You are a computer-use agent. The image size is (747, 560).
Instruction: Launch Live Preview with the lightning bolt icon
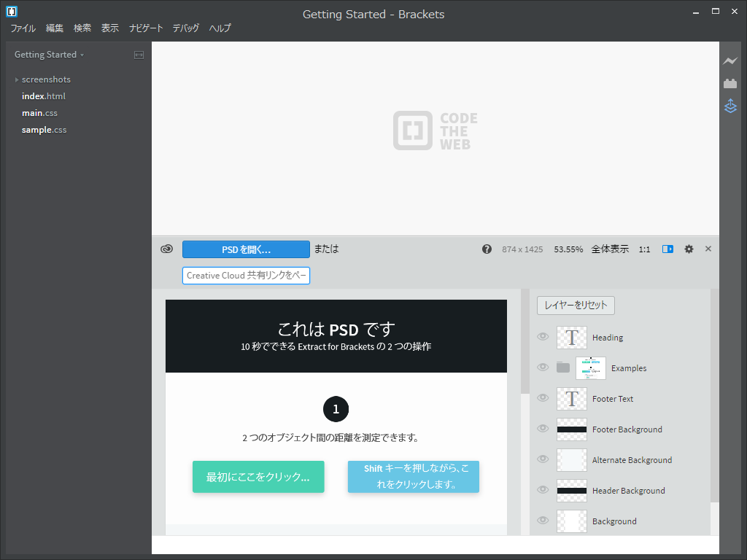730,61
